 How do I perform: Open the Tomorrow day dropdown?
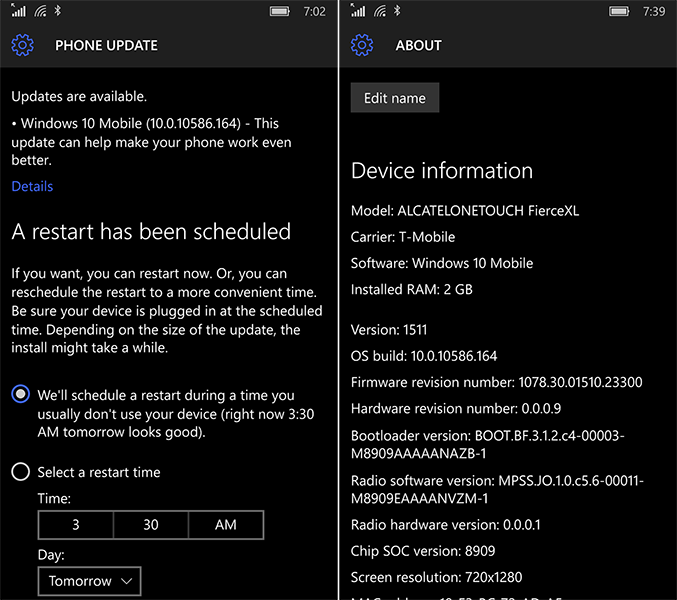(x=89, y=581)
